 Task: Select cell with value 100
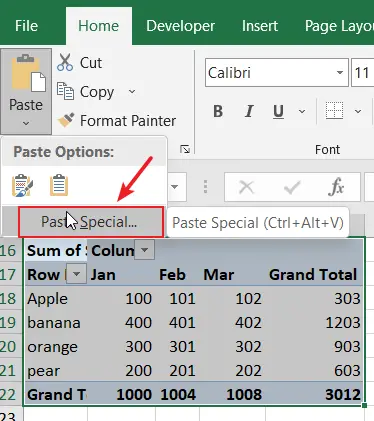pos(122,299)
